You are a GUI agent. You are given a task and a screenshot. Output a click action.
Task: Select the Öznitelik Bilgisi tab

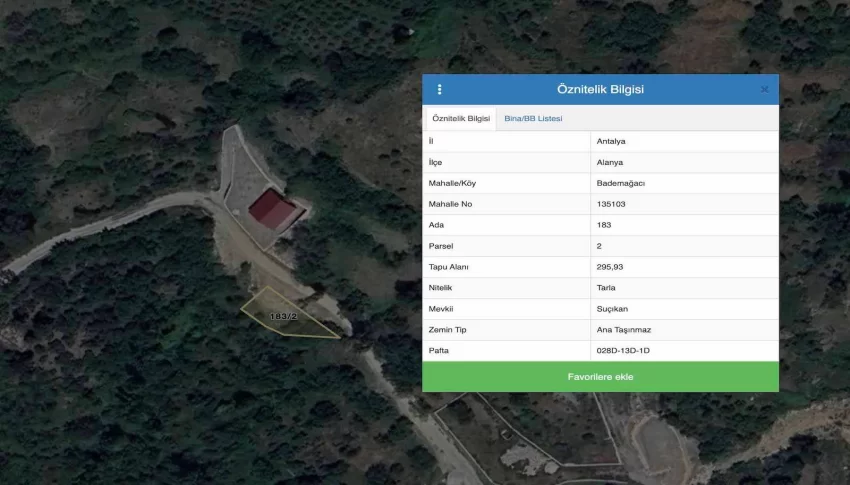tap(461, 118)
